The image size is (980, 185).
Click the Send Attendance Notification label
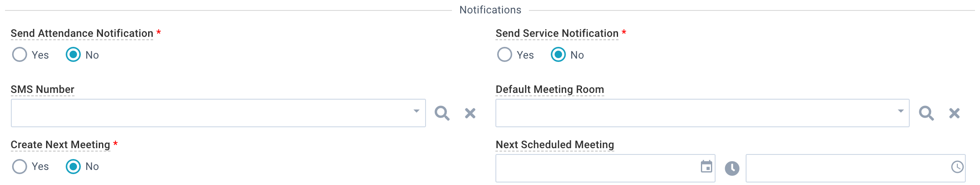(82, 33)
